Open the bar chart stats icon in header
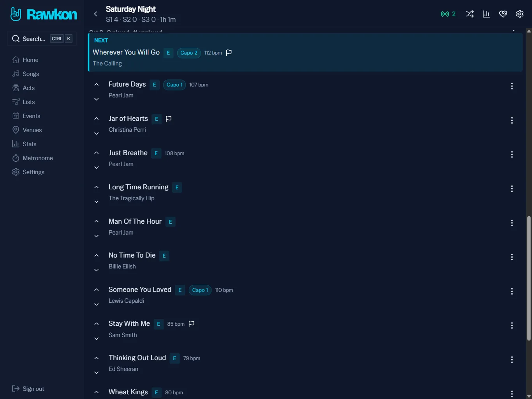Image resolution: width=532 pixels, height=399 pixels. coord(486,14)
